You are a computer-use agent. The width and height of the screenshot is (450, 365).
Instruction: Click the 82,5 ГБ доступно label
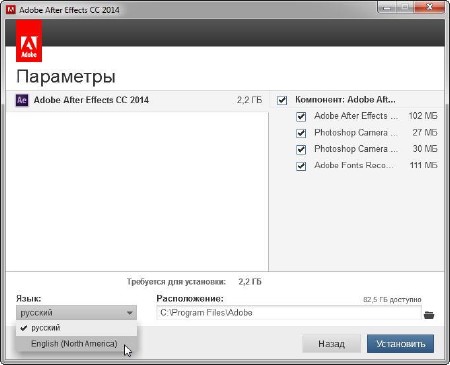(x=392, y=299)
